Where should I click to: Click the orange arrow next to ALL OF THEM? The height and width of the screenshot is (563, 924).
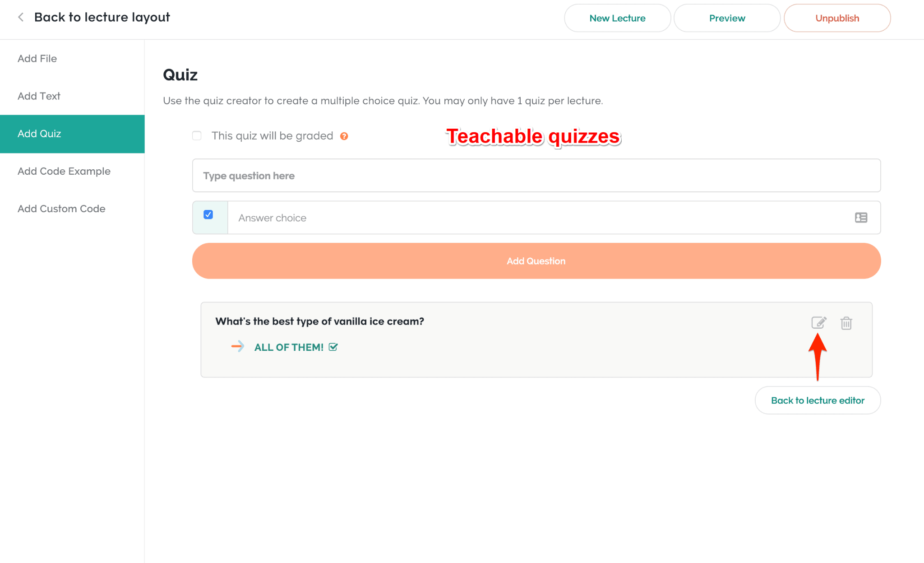click(238, 347)
